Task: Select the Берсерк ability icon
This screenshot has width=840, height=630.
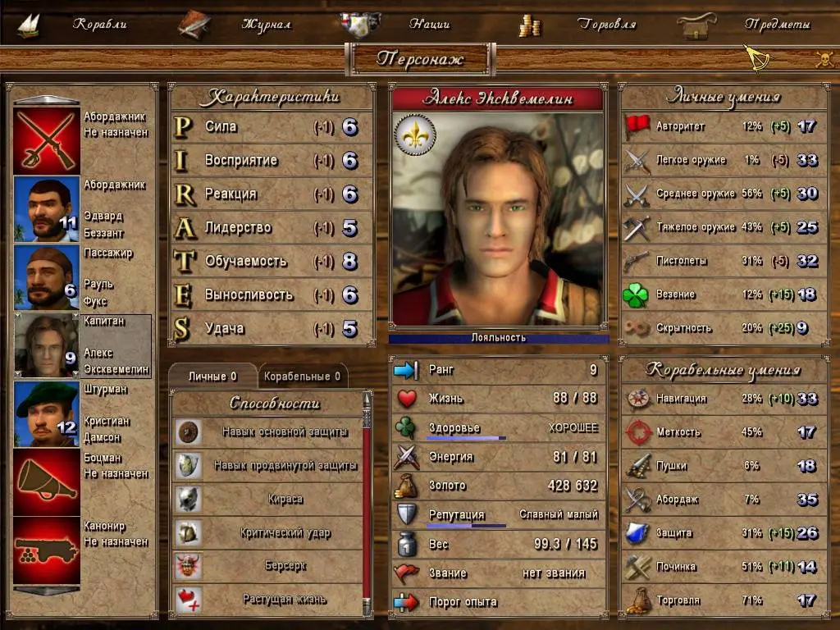Action: (x=188, y=566)
